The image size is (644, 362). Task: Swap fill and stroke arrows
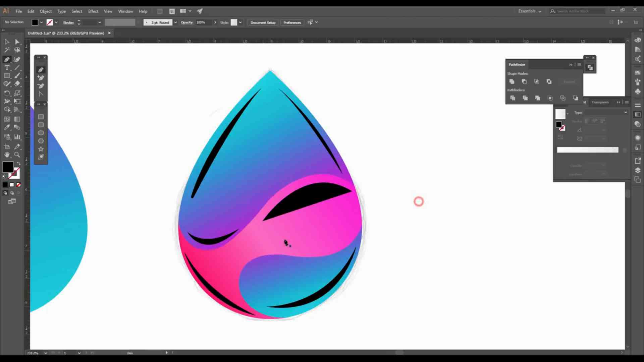click(19, 164)
